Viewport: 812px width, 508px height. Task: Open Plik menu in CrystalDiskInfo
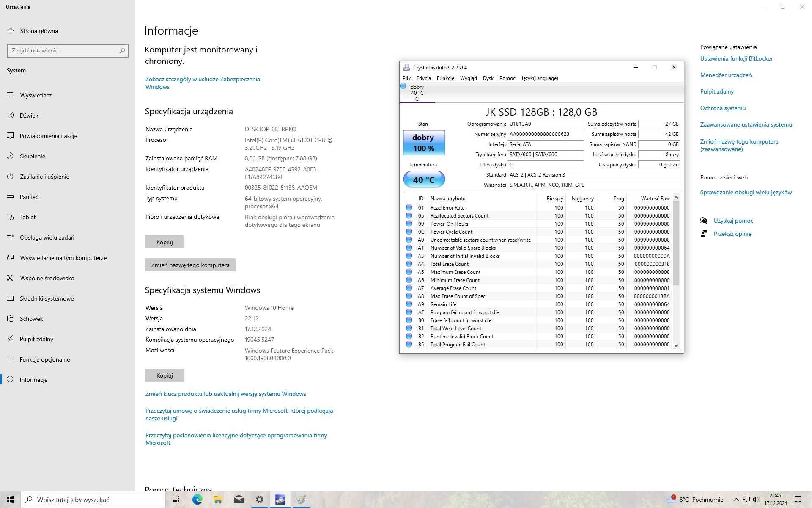406,78
